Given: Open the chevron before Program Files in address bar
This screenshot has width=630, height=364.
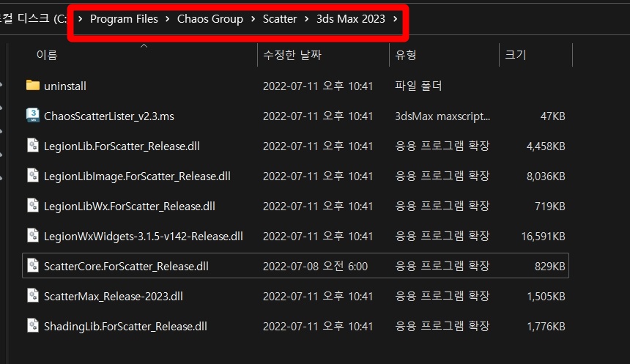Looking at the screenshot, I should coord(81,18).
